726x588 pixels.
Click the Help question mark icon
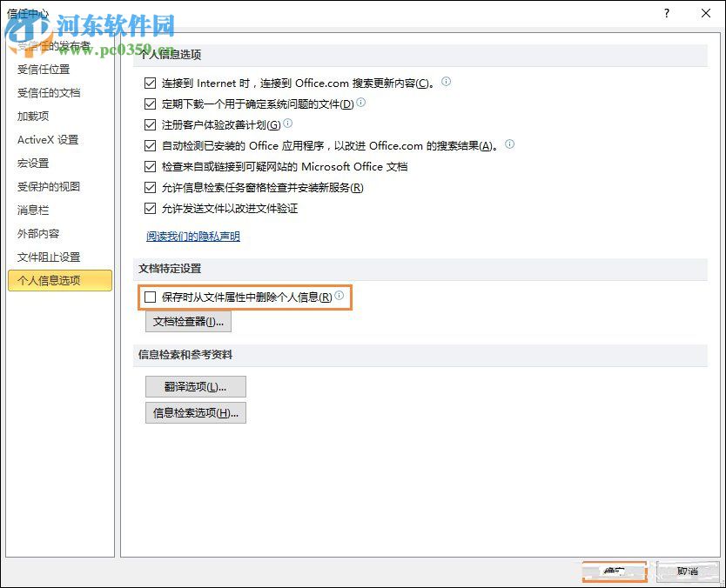tap(666, 13)
